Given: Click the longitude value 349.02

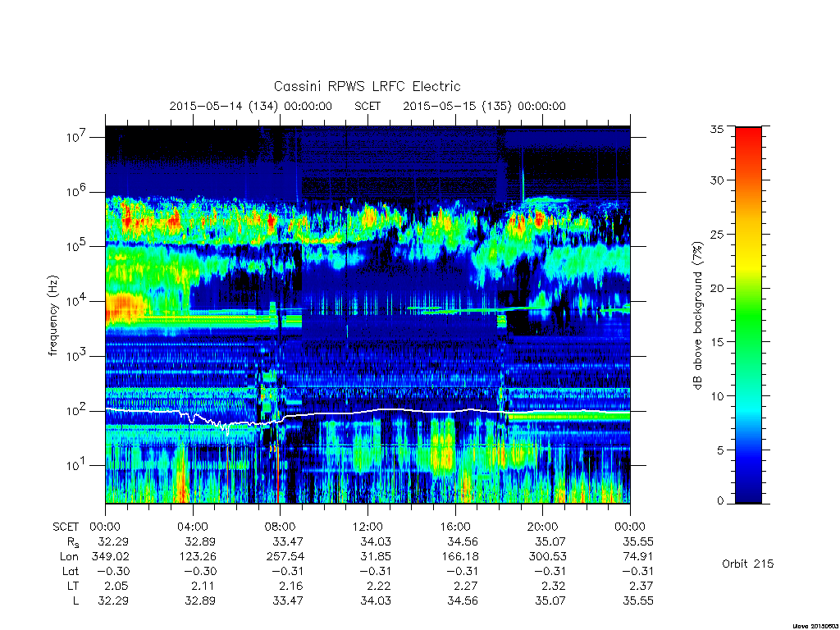Looking at the screenshot, I should [110, 557].
